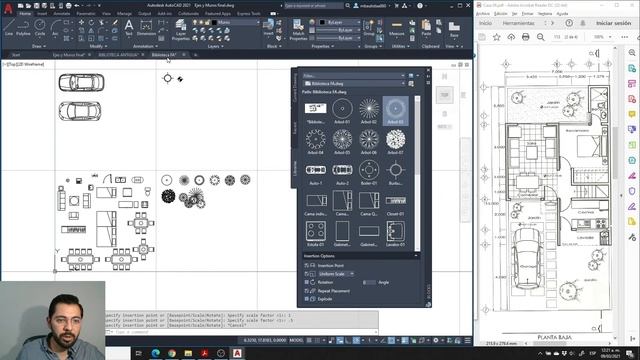Viewport: 640px width, 360px height.
Task: Select the Polyline draw tool
Action: pyautogui.click(x=23, y=28)
